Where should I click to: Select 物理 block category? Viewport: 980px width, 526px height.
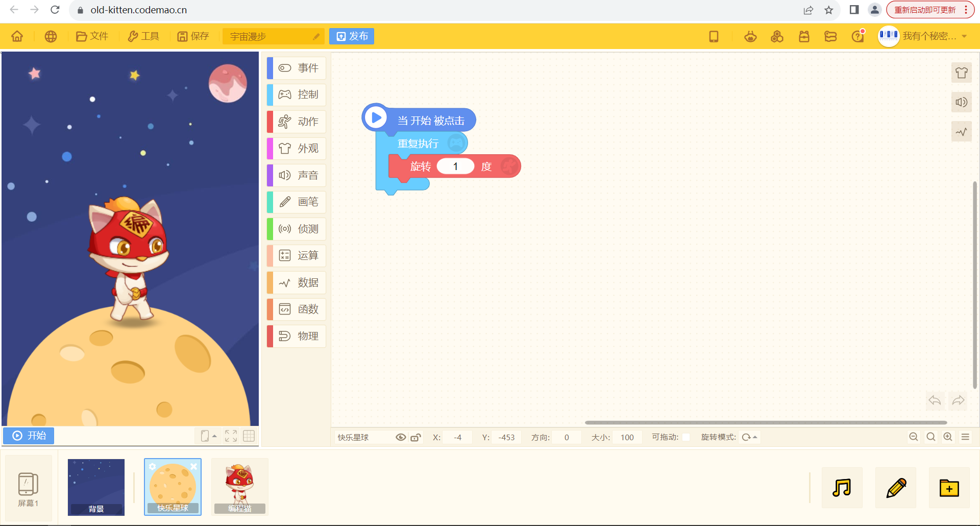296,336
